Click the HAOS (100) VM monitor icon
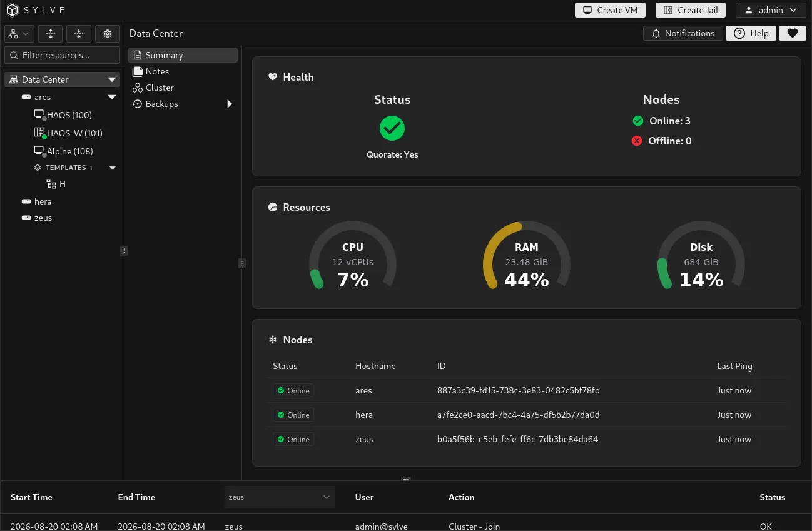 tap(39, 115)
